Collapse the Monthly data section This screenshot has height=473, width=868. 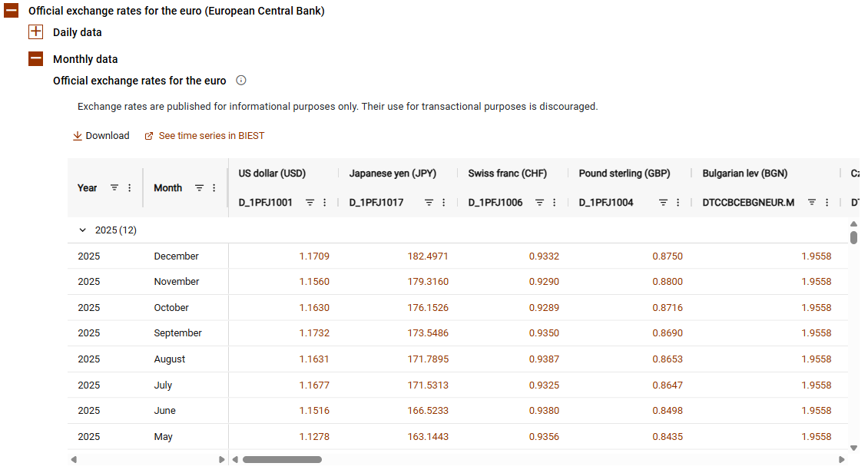[x=35, y=59]
